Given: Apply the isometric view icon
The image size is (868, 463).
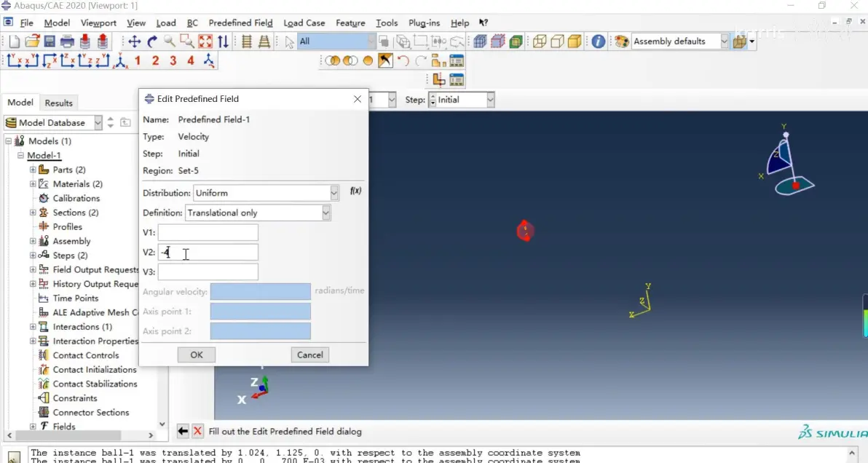Looking at the screenshot, I should [x=120, y=61].
